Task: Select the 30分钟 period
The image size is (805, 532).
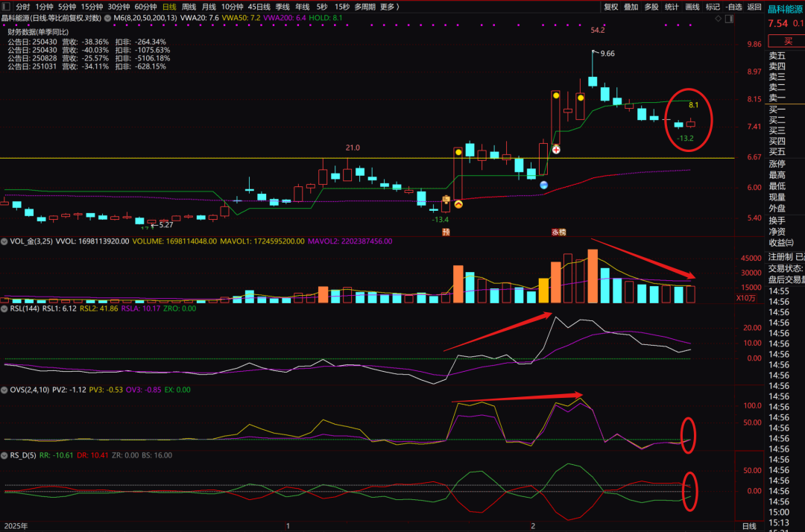Action: [x=119, y=7]
